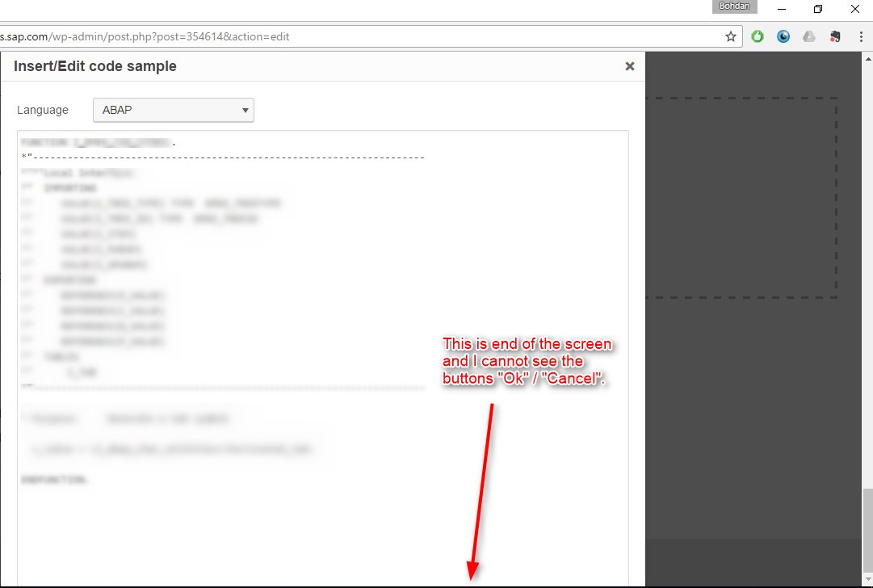The width and height of the screenshot is (873, 588).
Task: Click the dashed-border area behind the dialog
Action: tap(740, 197)
